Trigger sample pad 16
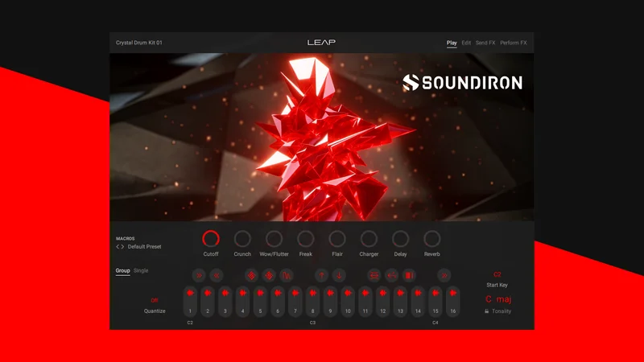Viewport: 644px width, 362px height. (453, 301)
